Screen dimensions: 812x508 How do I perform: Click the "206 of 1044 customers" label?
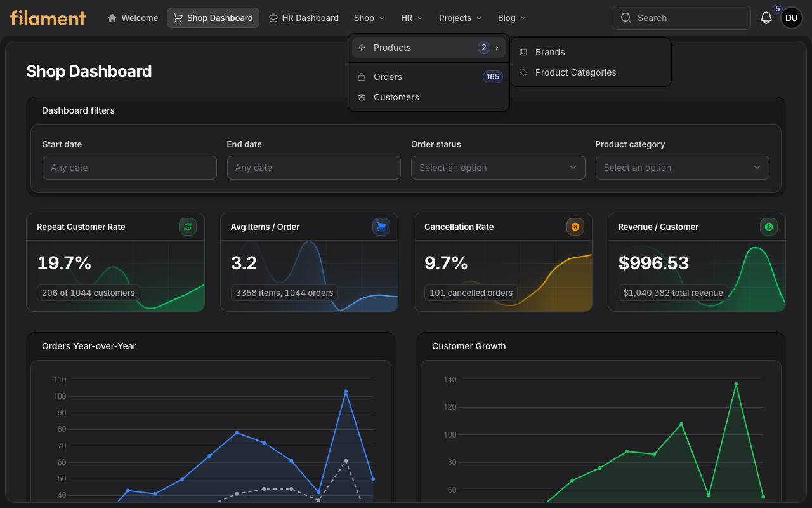tap(88, 293)
